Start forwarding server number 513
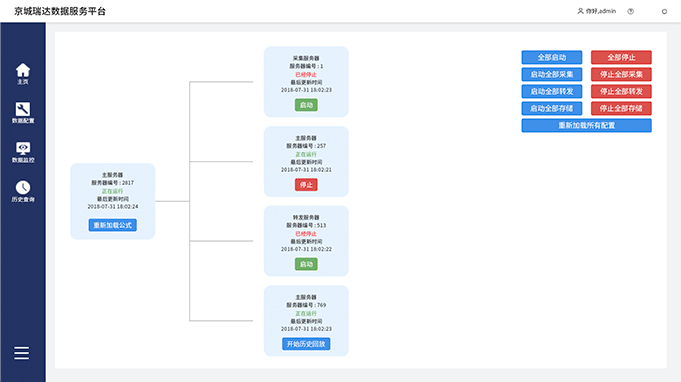The image size is (681, 382). point(306,264)
